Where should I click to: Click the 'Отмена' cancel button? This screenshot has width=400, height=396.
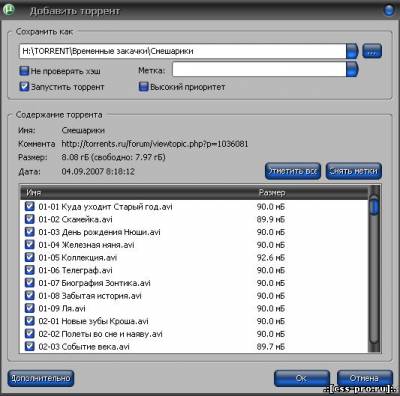click(365, 378)
